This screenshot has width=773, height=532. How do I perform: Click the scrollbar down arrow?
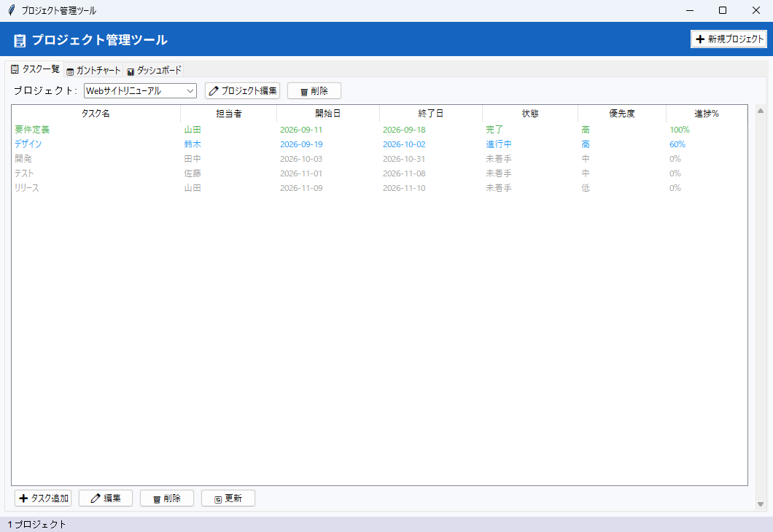tap(760, 504)
